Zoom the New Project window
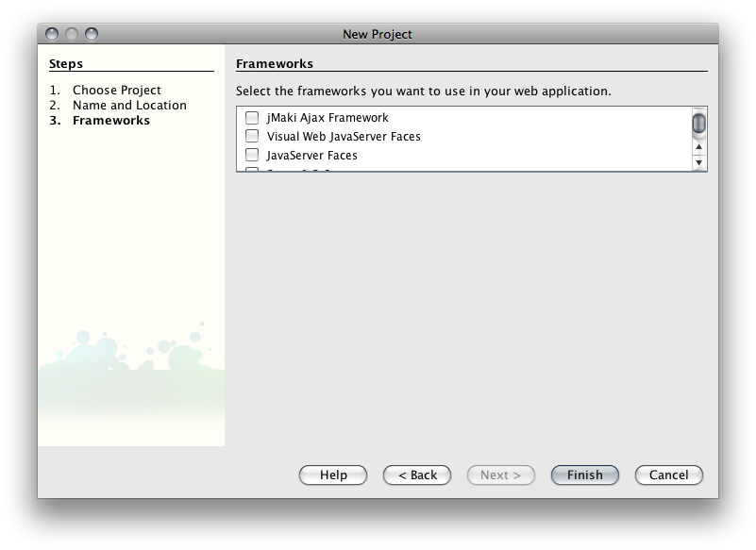756x550 pixels. point(92,34)
